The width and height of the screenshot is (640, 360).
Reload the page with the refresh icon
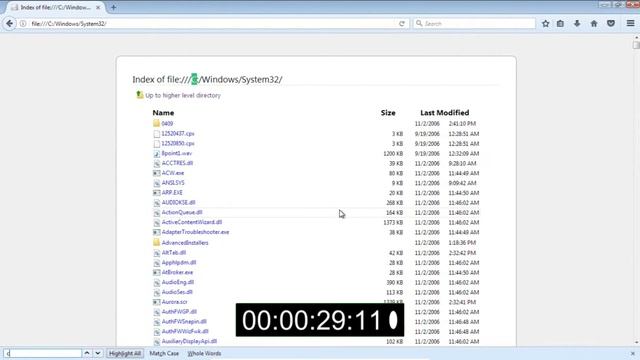click(402, 24)
